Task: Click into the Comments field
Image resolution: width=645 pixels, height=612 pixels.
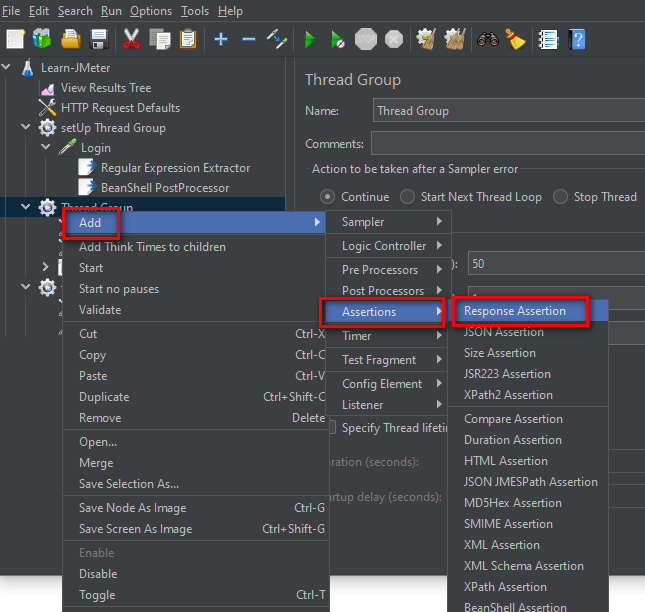Action: pos(508,143)
